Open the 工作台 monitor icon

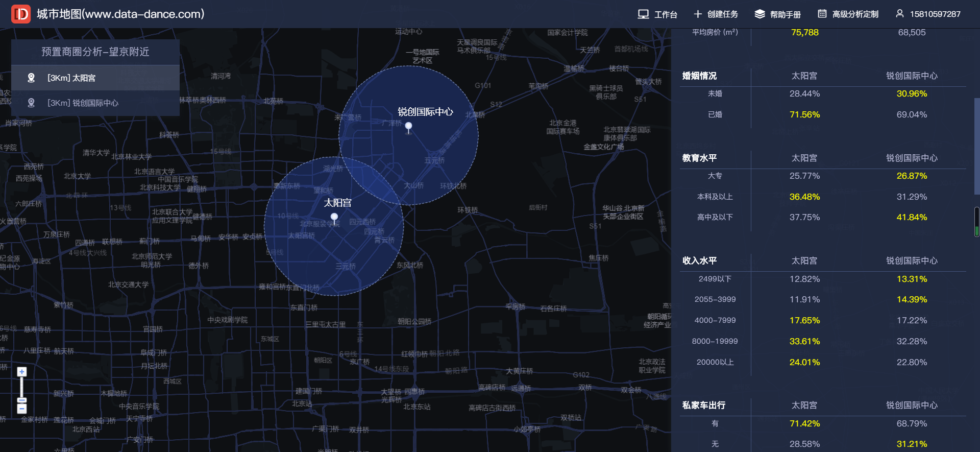click(x=643, y=14)
